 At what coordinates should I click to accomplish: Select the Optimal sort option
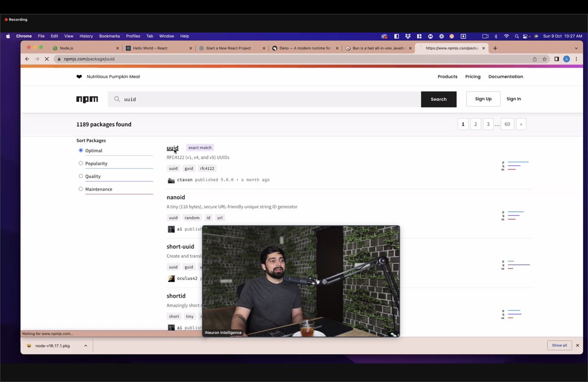(x=81, y=151)
